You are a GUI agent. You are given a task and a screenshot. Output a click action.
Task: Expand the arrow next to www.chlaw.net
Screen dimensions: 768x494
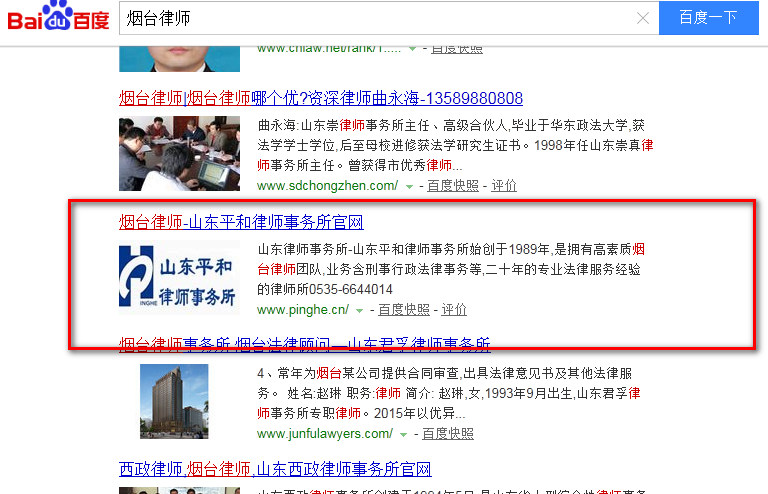pyautogui.click(x=411, y=48)
